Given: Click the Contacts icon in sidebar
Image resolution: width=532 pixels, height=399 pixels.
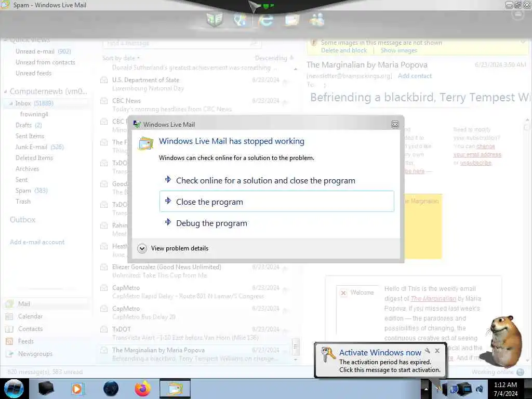Looking at the screenshot, I should pyautogui.click(x=9, y=329).
